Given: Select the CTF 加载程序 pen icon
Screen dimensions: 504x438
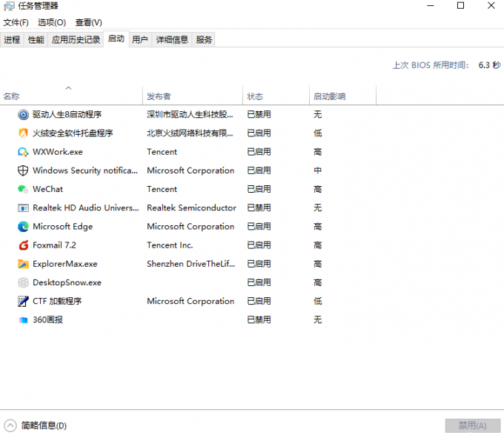Looking at the screenshot, I should pyautogui.click(x=23, y=301).
